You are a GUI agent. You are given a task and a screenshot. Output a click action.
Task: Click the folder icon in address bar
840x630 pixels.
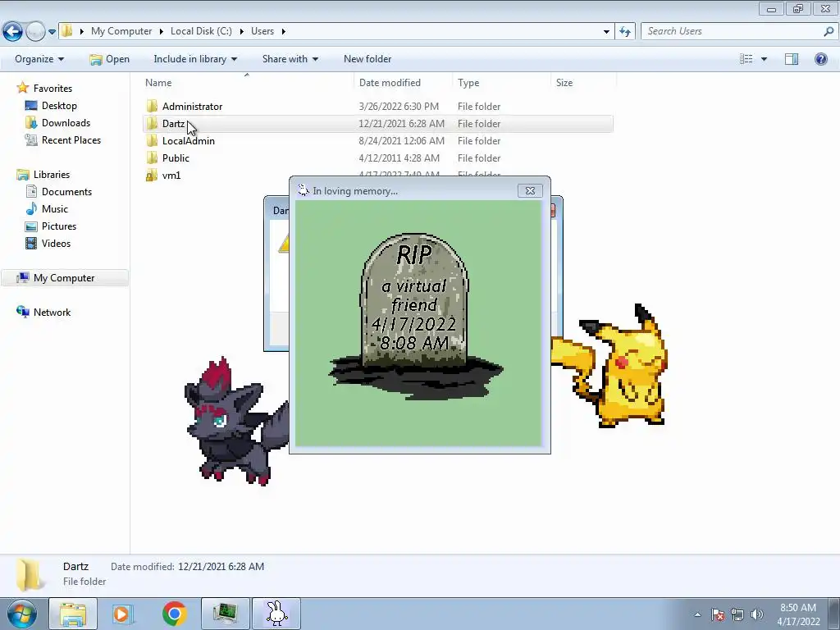[67, 31]
